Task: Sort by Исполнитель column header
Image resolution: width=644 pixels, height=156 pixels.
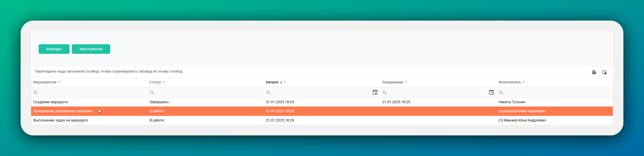Action: [510, 82]
